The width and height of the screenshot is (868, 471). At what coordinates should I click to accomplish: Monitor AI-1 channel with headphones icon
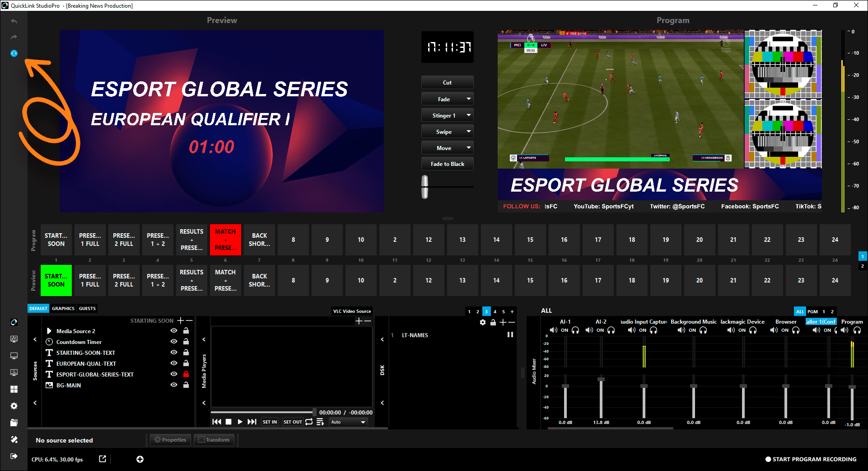coord(575,330)
